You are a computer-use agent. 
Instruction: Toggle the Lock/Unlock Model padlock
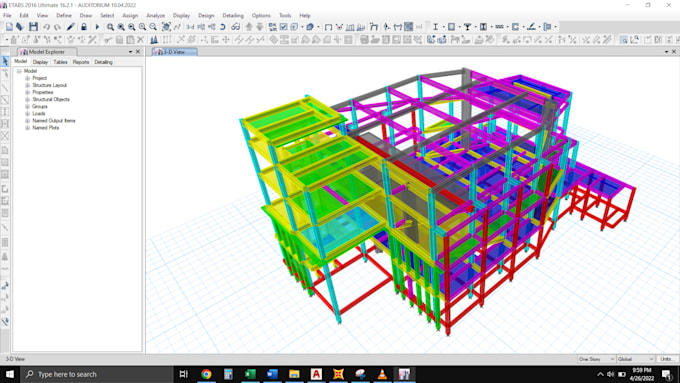[84, 27]
